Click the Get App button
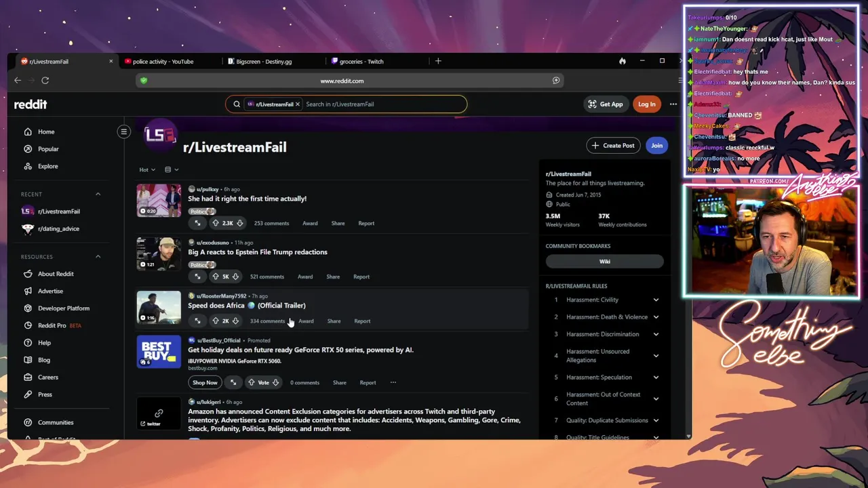The width and height of the screenshot is (868, 488). coord(606,104)
